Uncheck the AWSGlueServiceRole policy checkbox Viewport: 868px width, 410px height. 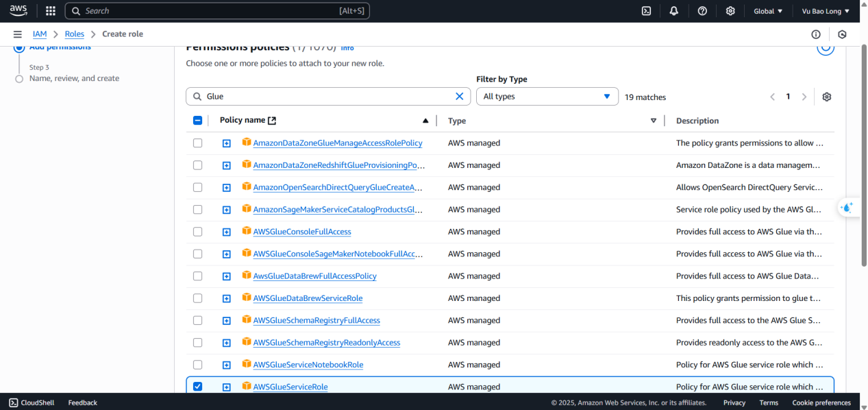coord(197,387)
